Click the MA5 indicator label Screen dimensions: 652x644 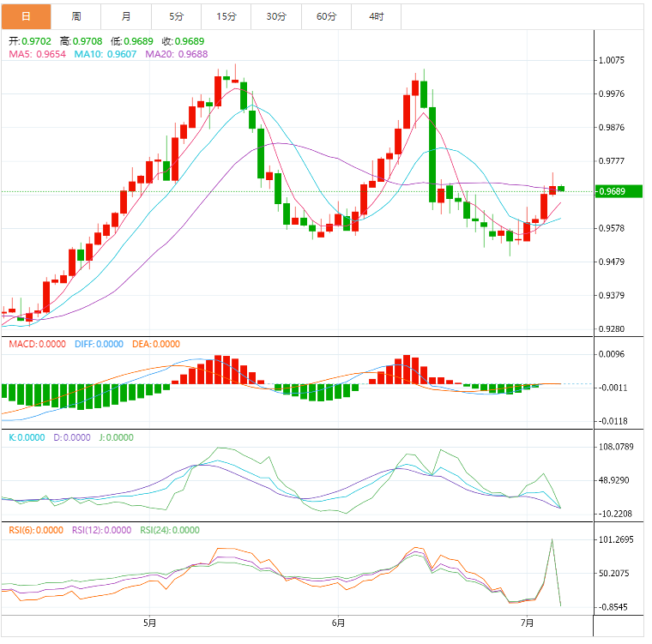(37, 54)
